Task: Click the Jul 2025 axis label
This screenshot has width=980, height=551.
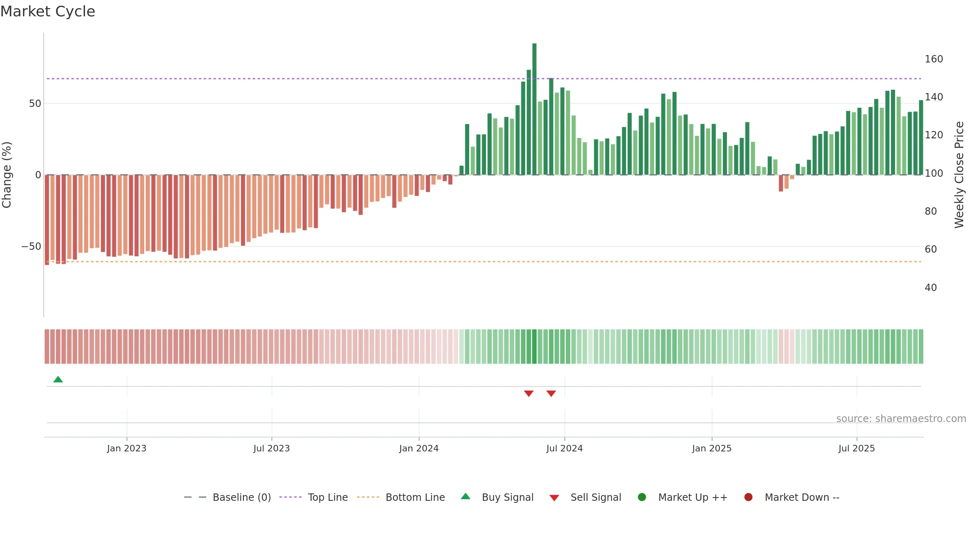Action: coord(857,448)
